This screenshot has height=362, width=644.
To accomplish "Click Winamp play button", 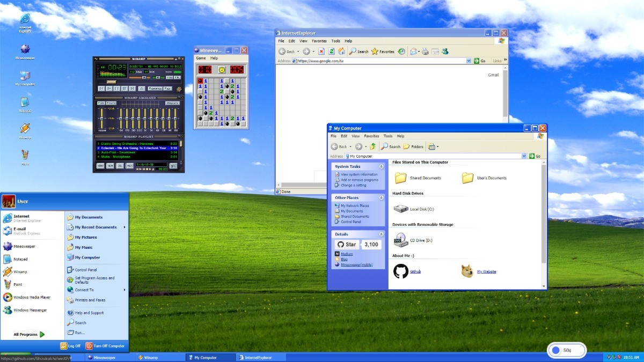I will 109,88.
